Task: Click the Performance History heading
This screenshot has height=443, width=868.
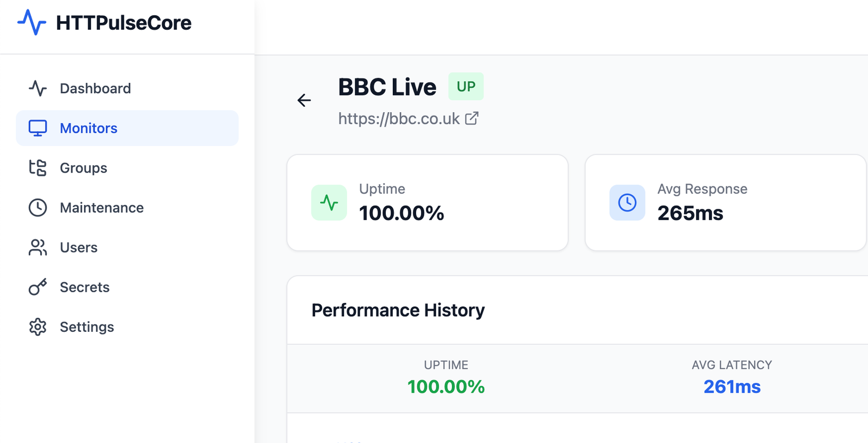Action: tap(398, 310)
